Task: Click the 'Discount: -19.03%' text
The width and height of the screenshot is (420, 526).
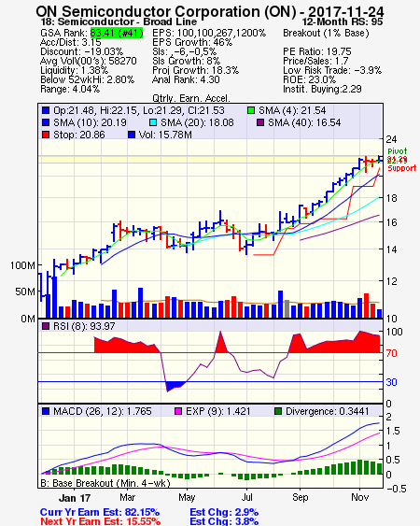Action: click(x=81, y=51)
